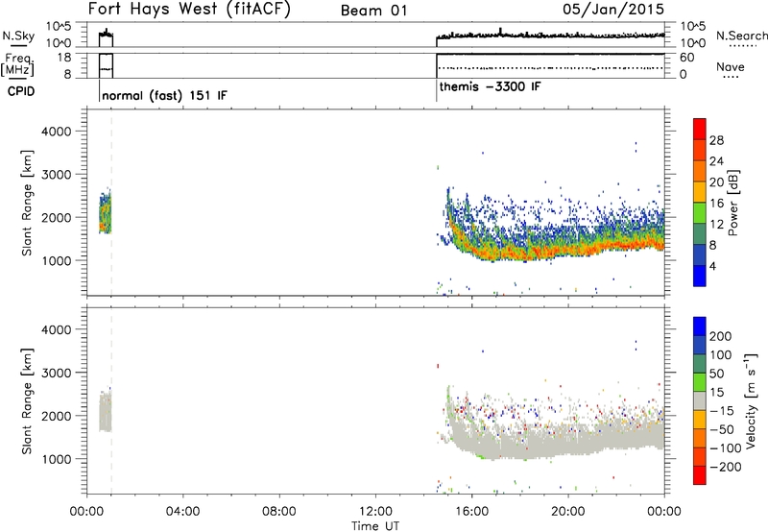Viewport: 768px width, 532px height.
Task: Click the power colorbar blue bottom segment
Action: [700, 276]
